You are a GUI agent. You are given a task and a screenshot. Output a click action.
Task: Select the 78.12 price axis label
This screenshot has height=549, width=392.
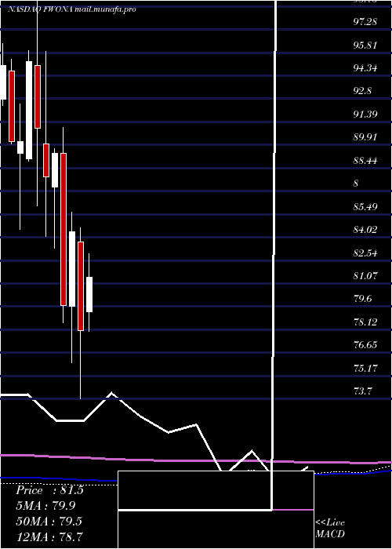click(365, 322)
